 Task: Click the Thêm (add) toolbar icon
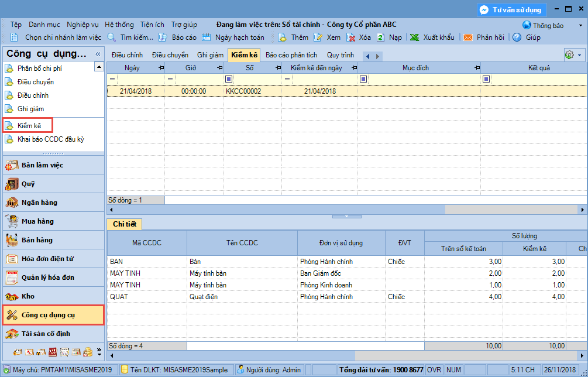point(282,37)
